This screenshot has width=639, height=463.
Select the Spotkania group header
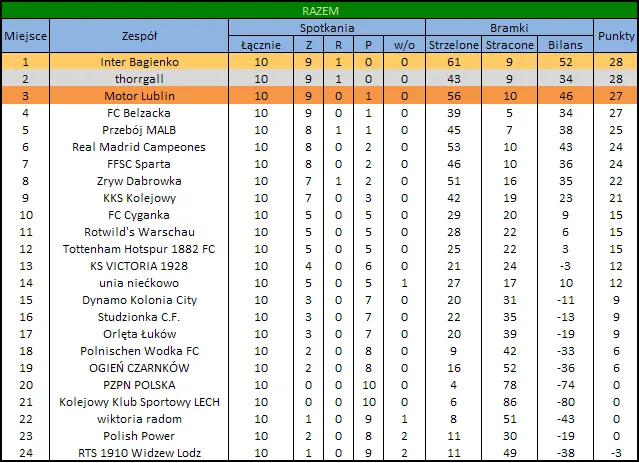point(327,28)
